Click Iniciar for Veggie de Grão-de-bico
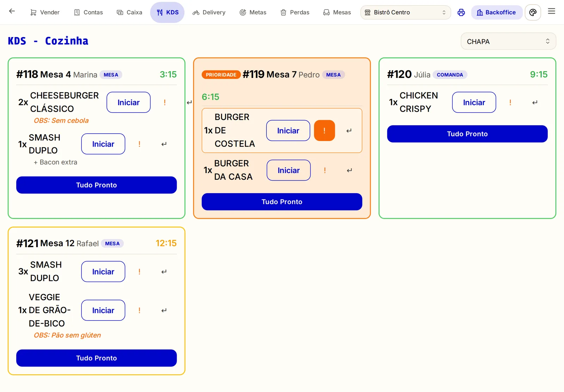Screen dimensions: 564x392 103,311
